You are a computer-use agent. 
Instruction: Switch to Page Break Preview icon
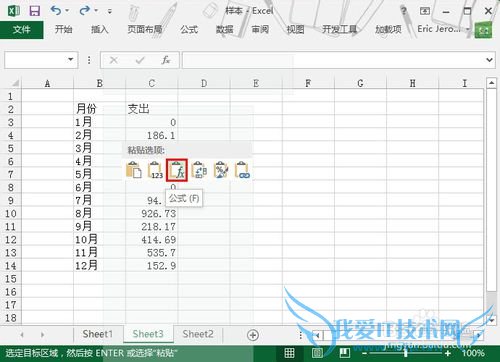(x=344, y=353)
